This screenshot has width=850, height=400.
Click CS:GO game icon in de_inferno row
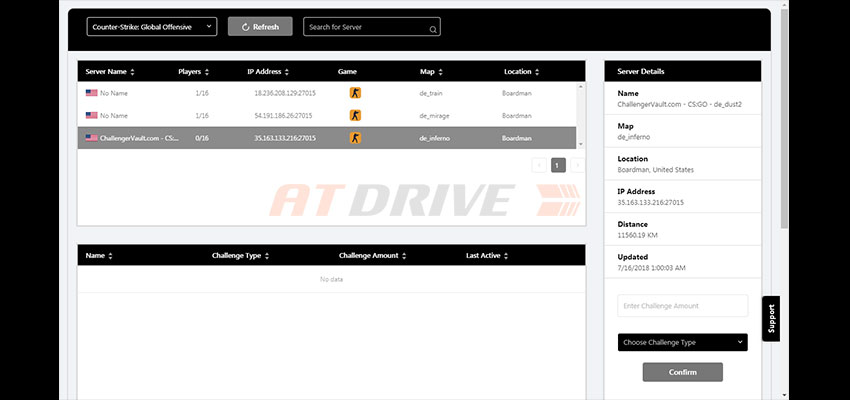point(355,138)
